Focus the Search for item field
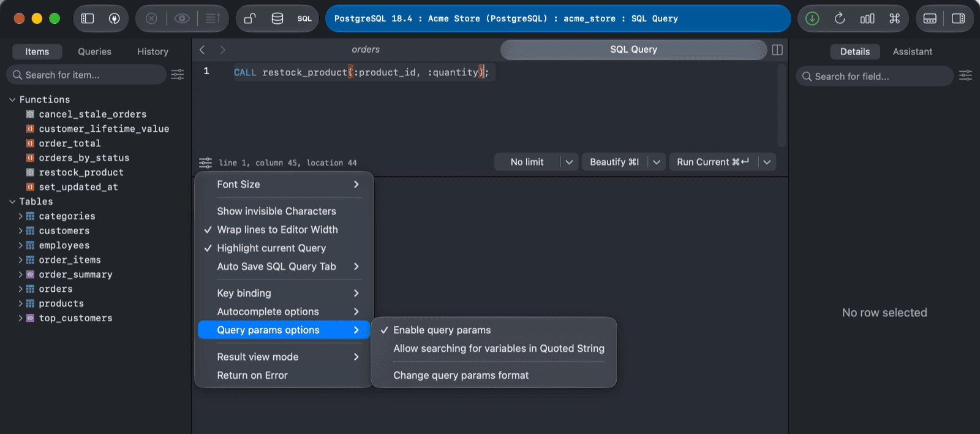Viewport: 980px width, 434px height. pos(86,75)
